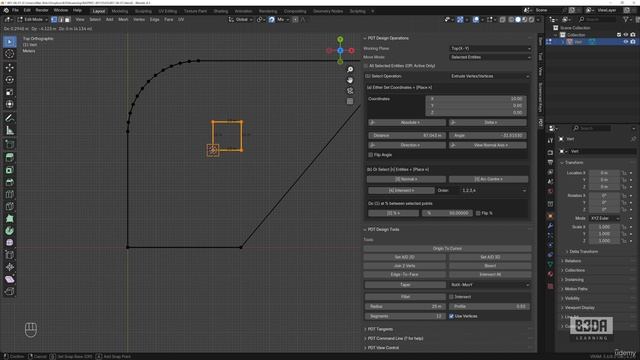Select the Inset Faces tool
Screen dimensions: 640x360
[x=10, y=170]
